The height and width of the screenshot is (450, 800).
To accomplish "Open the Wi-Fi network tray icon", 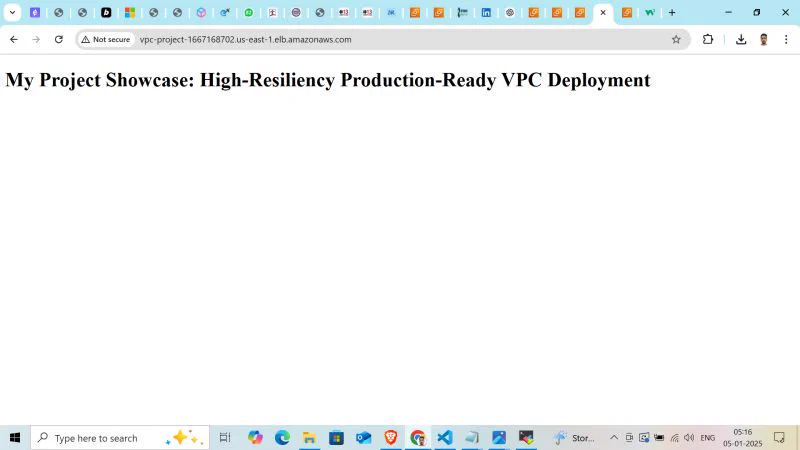I will [674, 438].
